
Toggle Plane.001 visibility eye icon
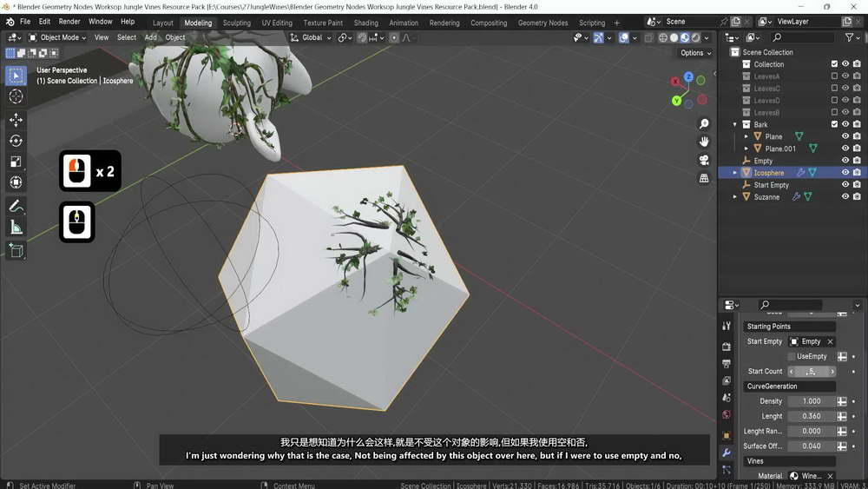tap(845, 149)
